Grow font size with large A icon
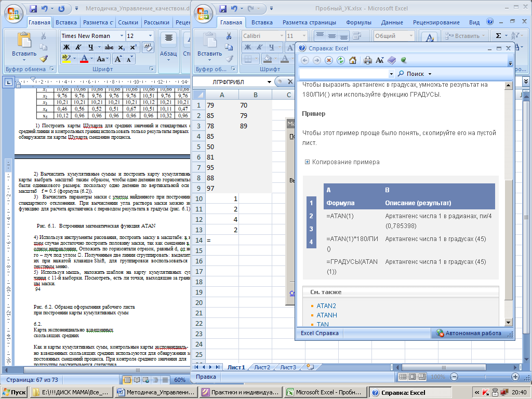 click(x=118, y=59)
